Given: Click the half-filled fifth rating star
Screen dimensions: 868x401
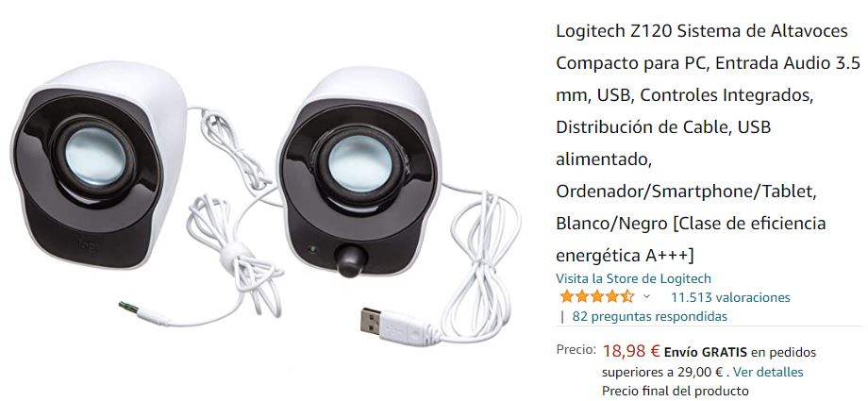Looking at the screenshot, I should point(627,296).
